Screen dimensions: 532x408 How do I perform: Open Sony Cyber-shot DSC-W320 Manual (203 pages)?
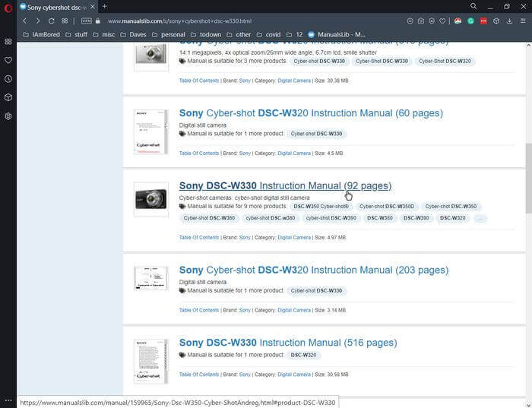point(313,270)
